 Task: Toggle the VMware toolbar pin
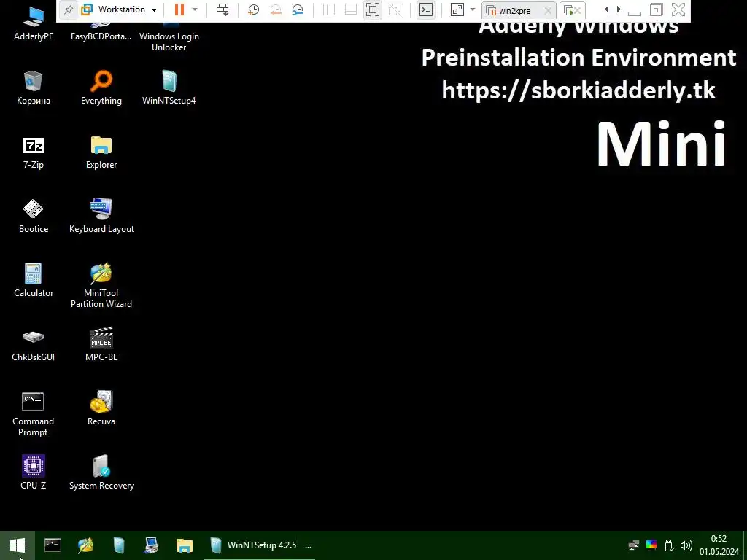coord(68,9)
